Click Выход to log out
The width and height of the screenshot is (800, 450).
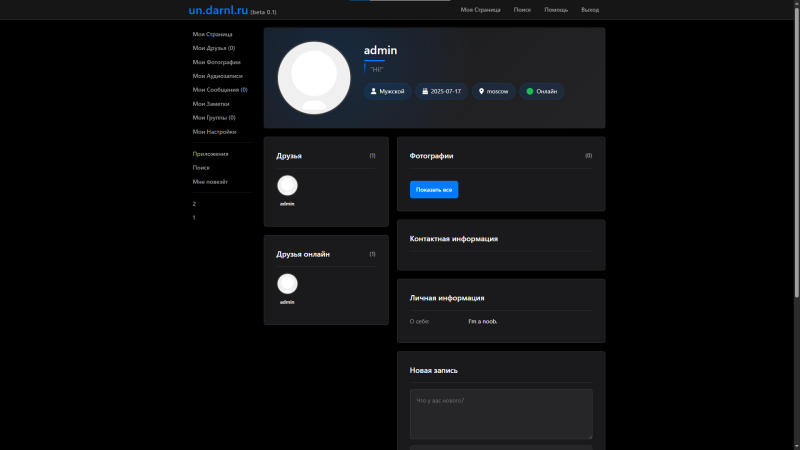(x=590, y=10)
